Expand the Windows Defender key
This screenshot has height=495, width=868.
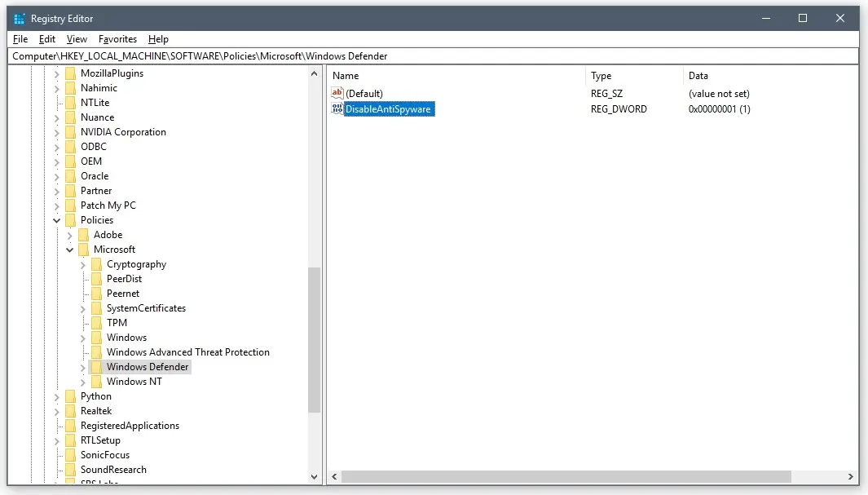point(83,367)
